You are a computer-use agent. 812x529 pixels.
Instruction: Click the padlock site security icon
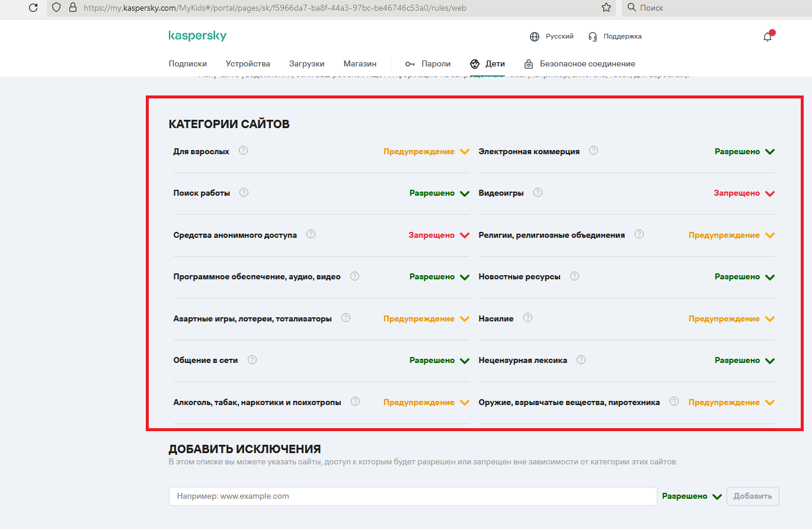pyautogui.click(x=73, y=8)
